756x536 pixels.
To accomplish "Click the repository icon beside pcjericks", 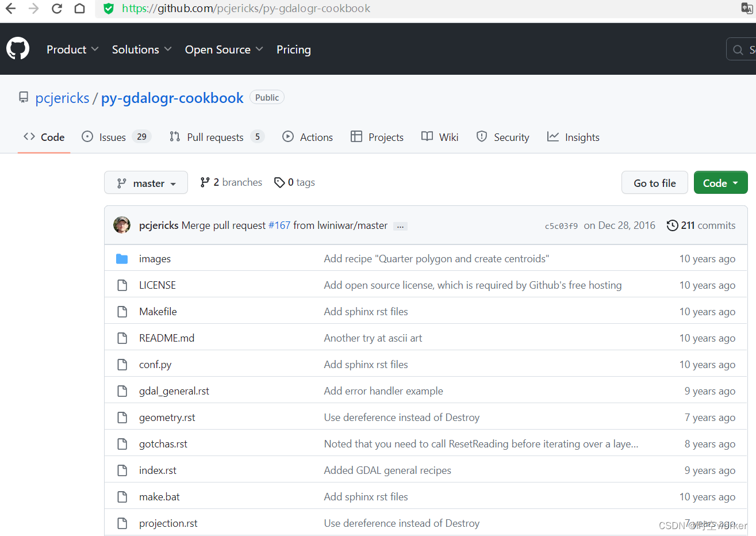I will point(24,97).
